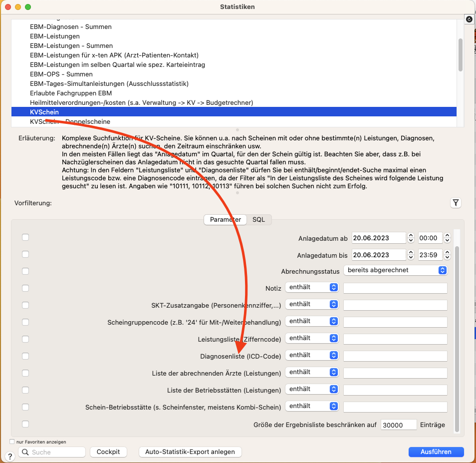
Task: Select the 'EBM-Leistungen' list entry
Action: pos(234,36)
